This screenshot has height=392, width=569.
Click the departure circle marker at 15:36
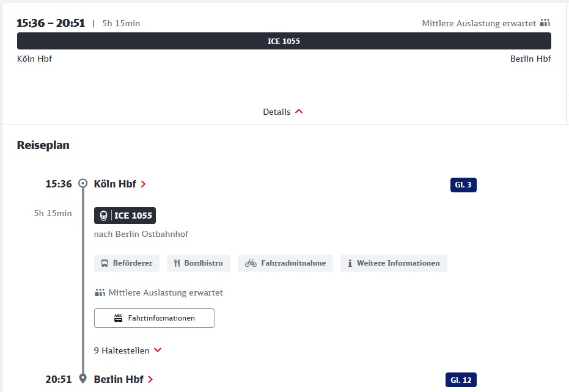[83, 183]
